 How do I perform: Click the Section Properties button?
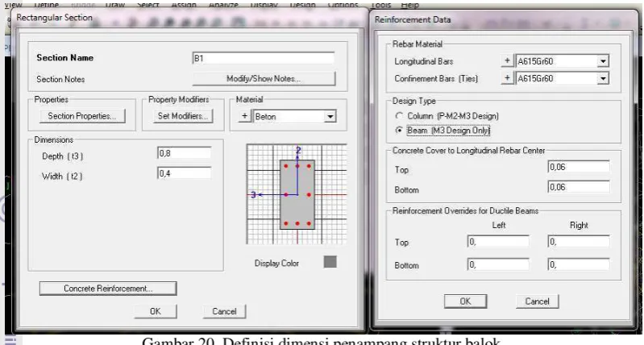tap(82, 116)
